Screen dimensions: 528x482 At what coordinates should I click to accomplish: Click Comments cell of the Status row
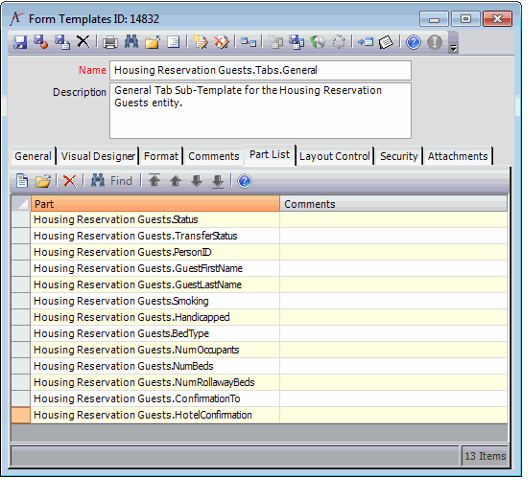click(x=393, y=220)
